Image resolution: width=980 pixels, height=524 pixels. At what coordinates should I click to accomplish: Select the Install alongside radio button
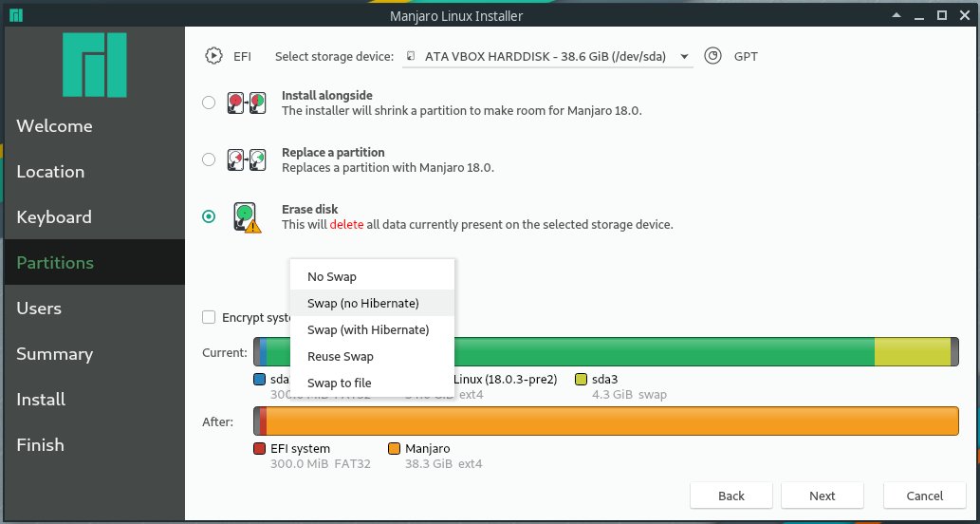209,103
